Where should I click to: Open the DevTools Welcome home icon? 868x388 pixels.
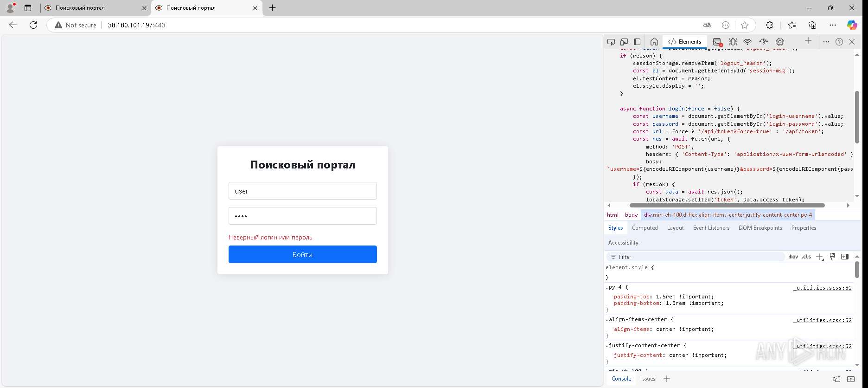point(654,42)
